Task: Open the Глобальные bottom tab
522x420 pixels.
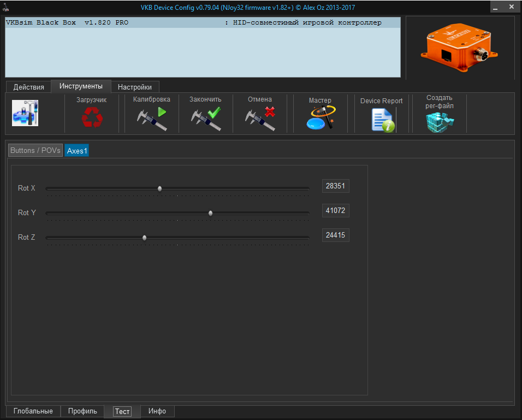Action: 33,411
